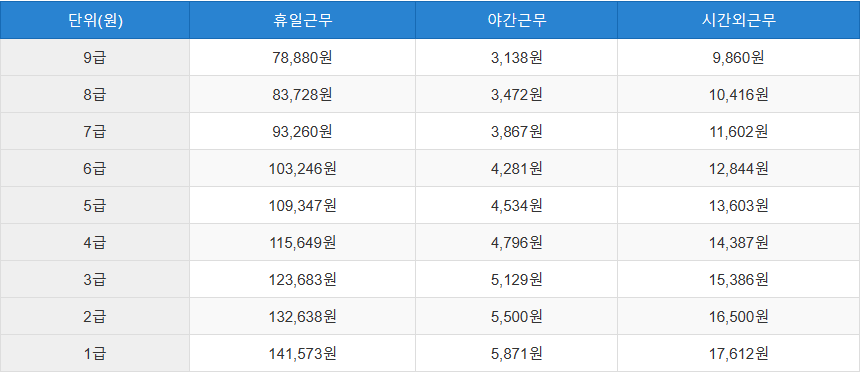862x375 pixels.
Task: Click the 단위(원) header cell
Action: pyautogui.click(x=95, y=20)
